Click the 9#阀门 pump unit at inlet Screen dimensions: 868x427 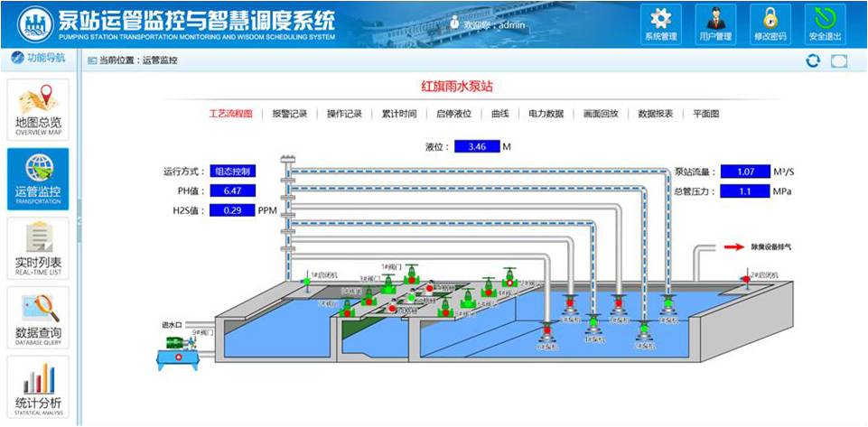click(x=178, y=345)
